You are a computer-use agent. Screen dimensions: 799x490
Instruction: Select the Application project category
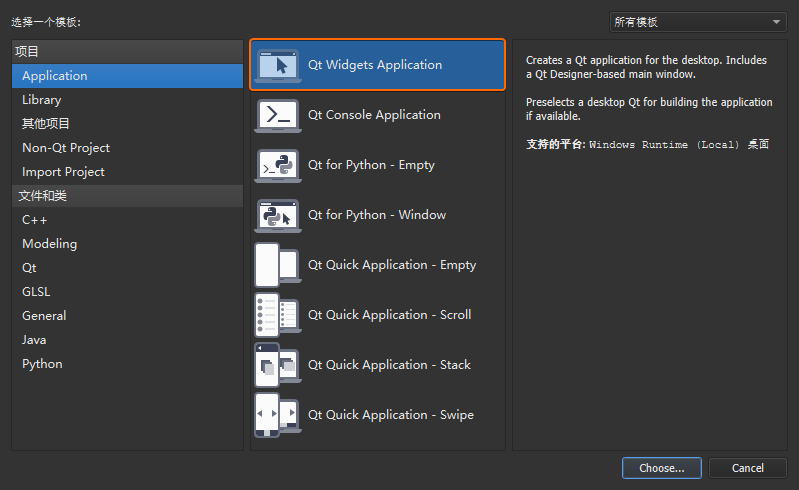click(127, 76)
